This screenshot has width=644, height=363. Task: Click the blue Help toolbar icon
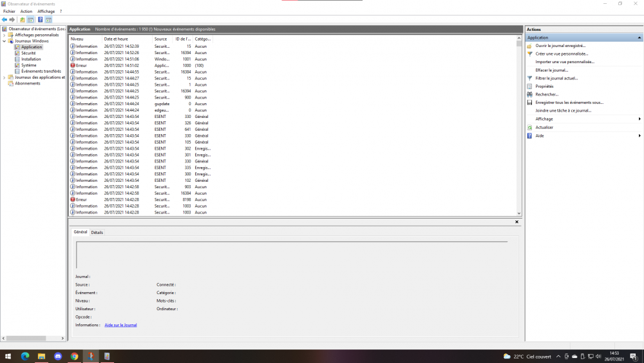40,20
